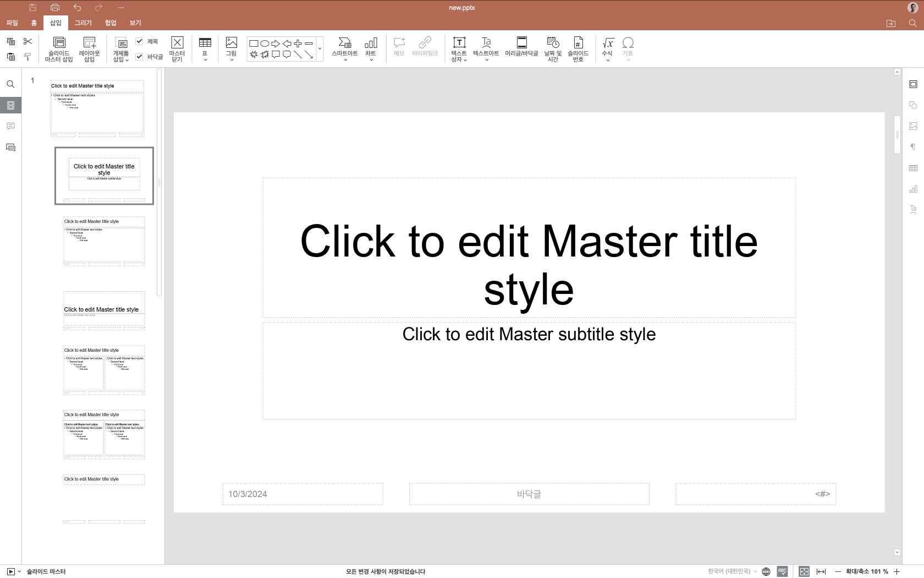Click the 10/3/2024 date placeholder
The width and height of the screenshot is (924, 578).
[x=302, y=494]
